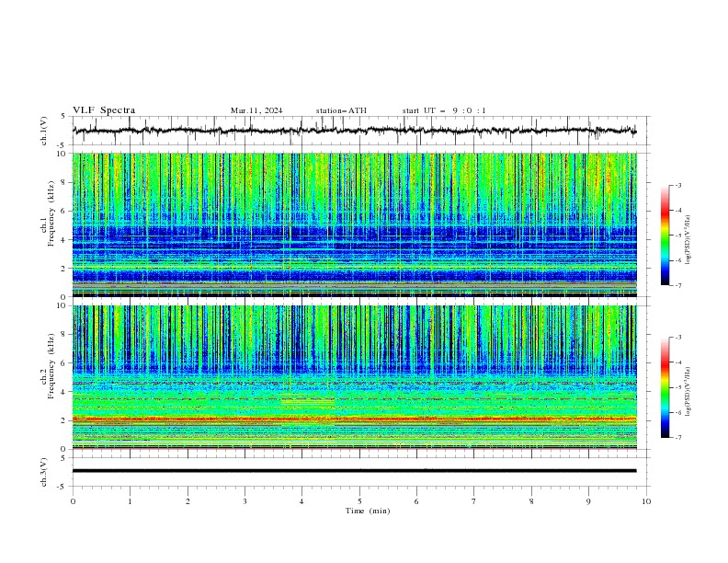The width and height of the screenshot is (728, 563).
Task: Click the "-7" value on lower colorbar
Action: pos(678,437)
